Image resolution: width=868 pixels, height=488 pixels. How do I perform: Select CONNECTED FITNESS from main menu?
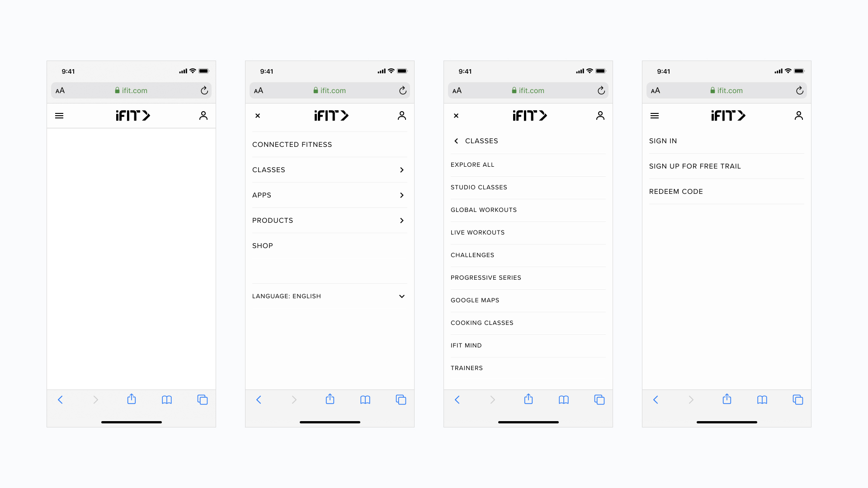pyautogui.click(x=292, y=144)
